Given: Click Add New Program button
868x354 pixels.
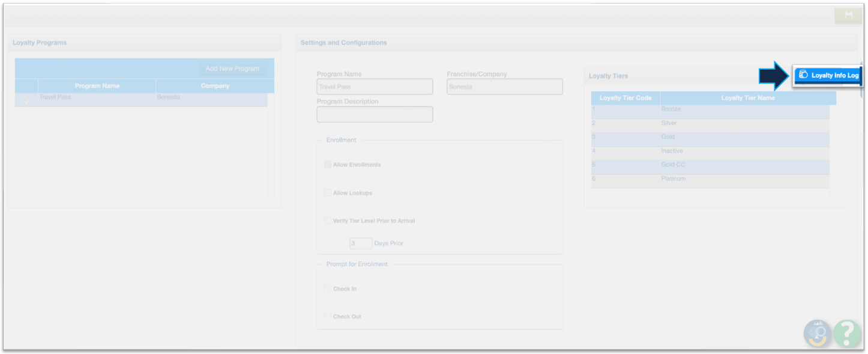Looking at the screenshot, I should pyautogui.click(x=232, y=69).
